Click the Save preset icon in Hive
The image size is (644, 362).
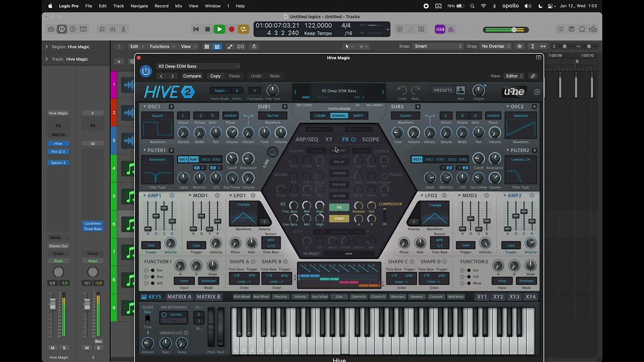tap(460, 90)
